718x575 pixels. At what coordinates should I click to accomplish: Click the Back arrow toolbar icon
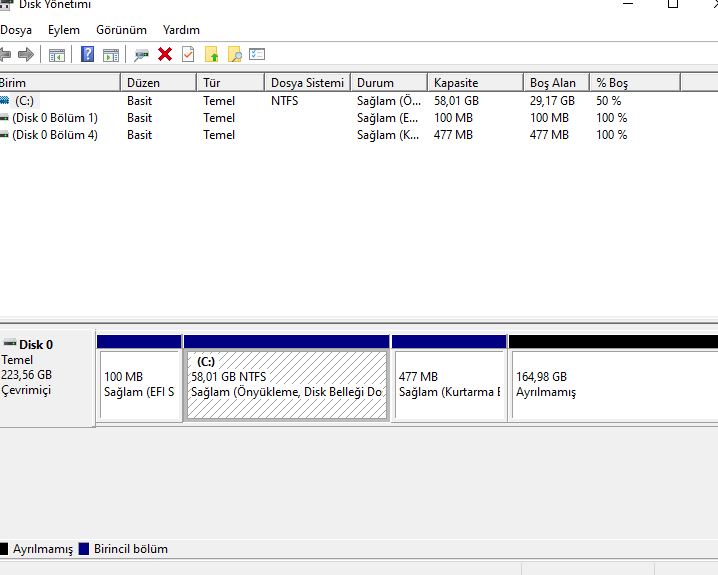tap(5, 54)
